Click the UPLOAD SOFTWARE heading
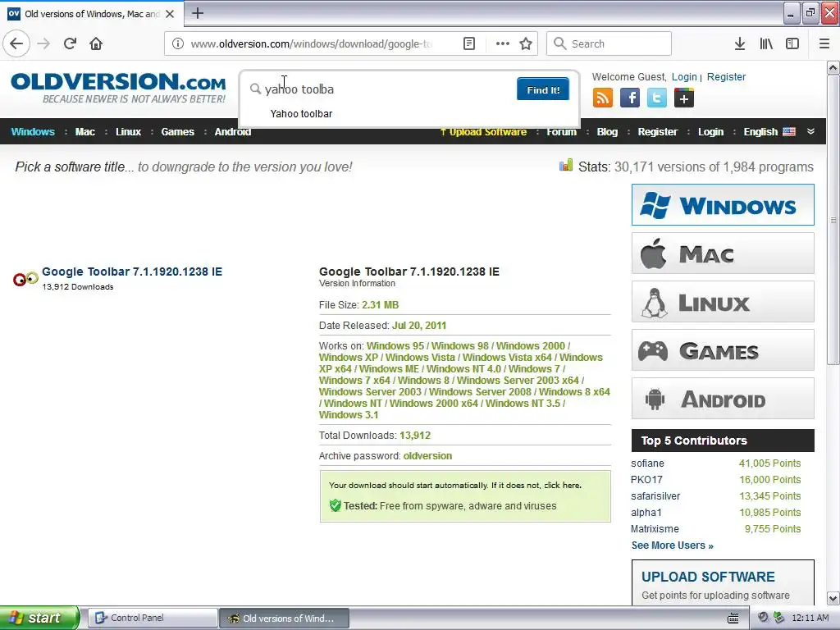The width and height of the screenshot is (840, 630). [708, 577]
